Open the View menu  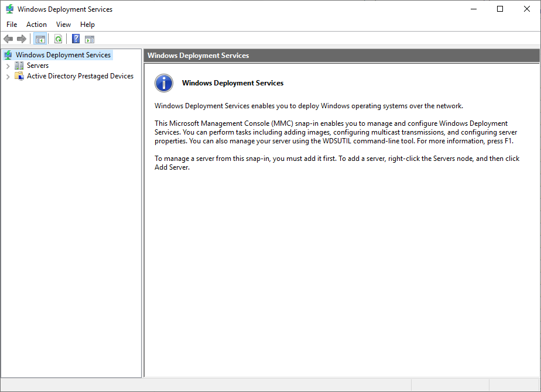63,25
